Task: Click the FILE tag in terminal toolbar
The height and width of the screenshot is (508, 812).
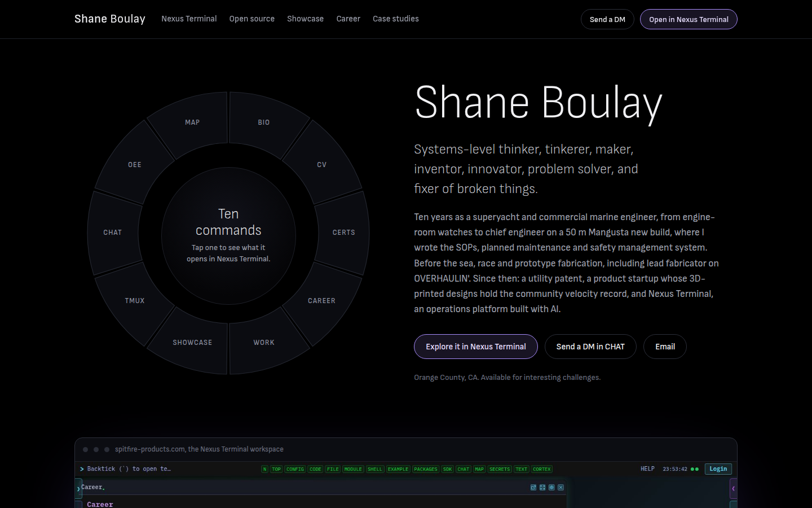Action: pyautogui.click(x=333, y=469)
